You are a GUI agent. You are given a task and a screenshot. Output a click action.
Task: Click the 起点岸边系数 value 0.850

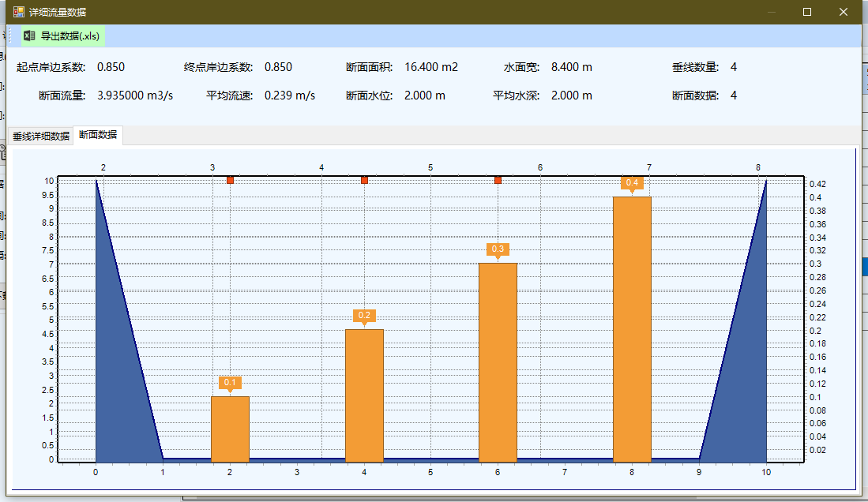[x=111, y=67]
